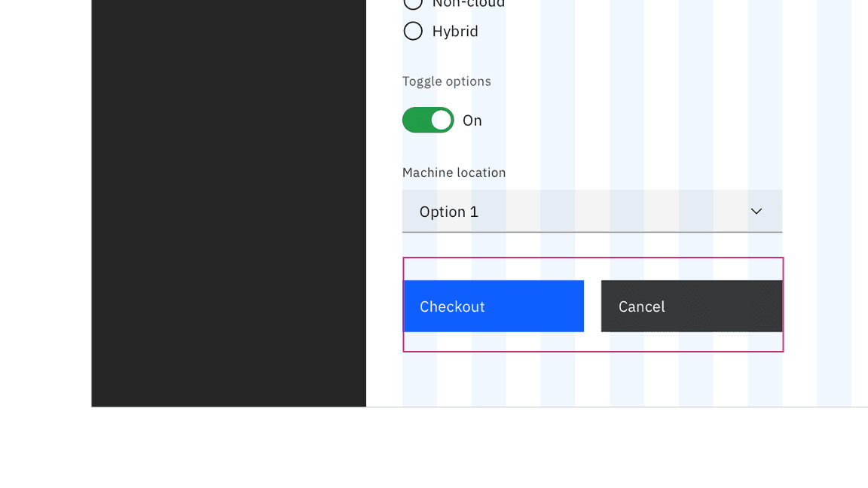Viewport: 868px width, 488px height.
Task: Turn off the green toggle switch
Action: pyautogui.click(x=428, y=120)
